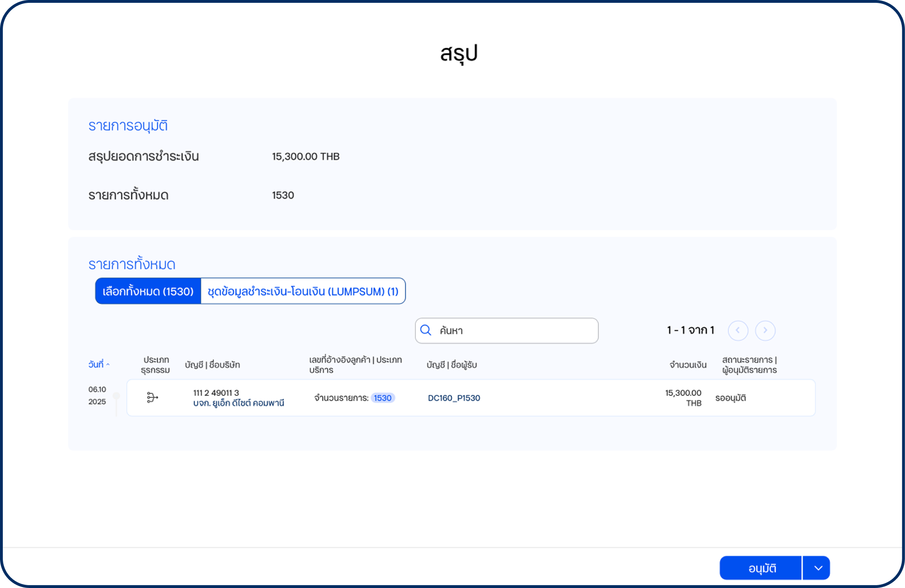Go to previous page of results
The width and height of the screenshot is (905, 588).
(738, 330)
